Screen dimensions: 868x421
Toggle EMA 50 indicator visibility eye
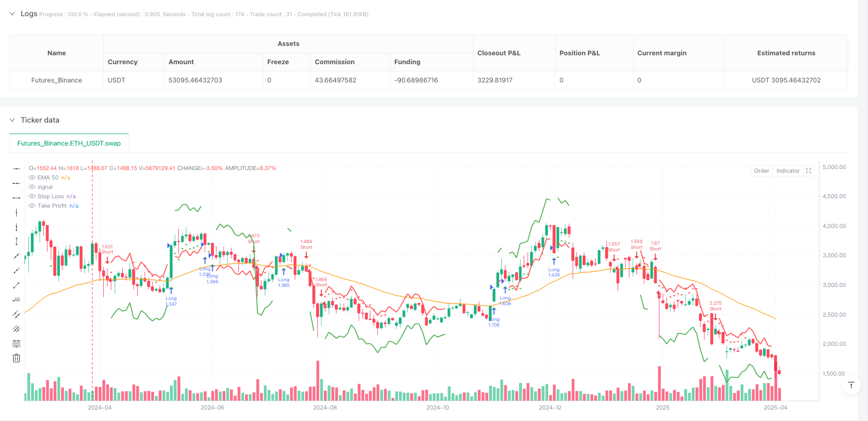(32, 178)
